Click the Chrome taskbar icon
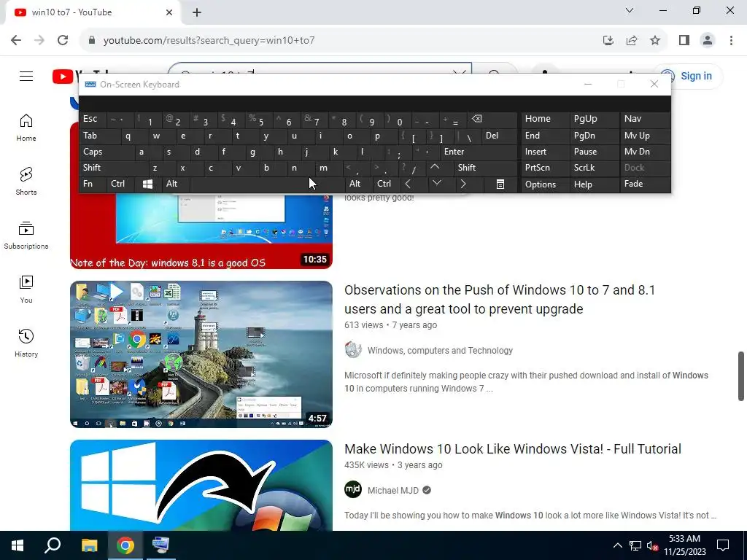The image size is (747, 560). [x=125, y=545]
